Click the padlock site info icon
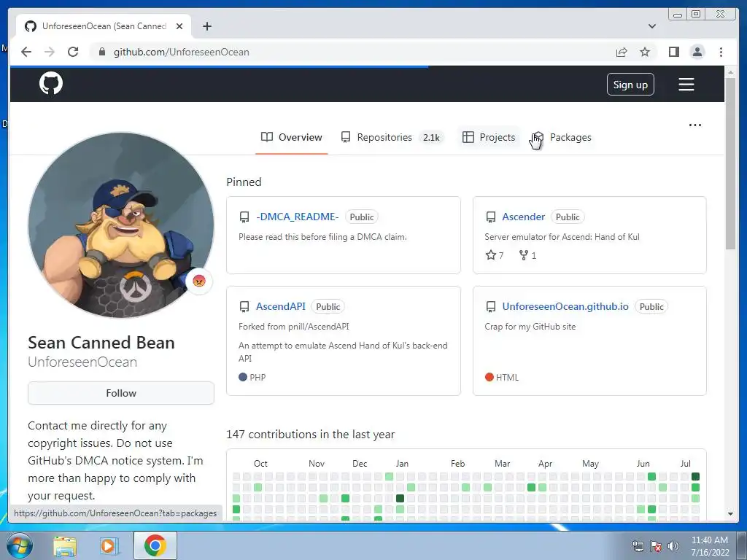This screenshot has width=747, height=560. 102,52
